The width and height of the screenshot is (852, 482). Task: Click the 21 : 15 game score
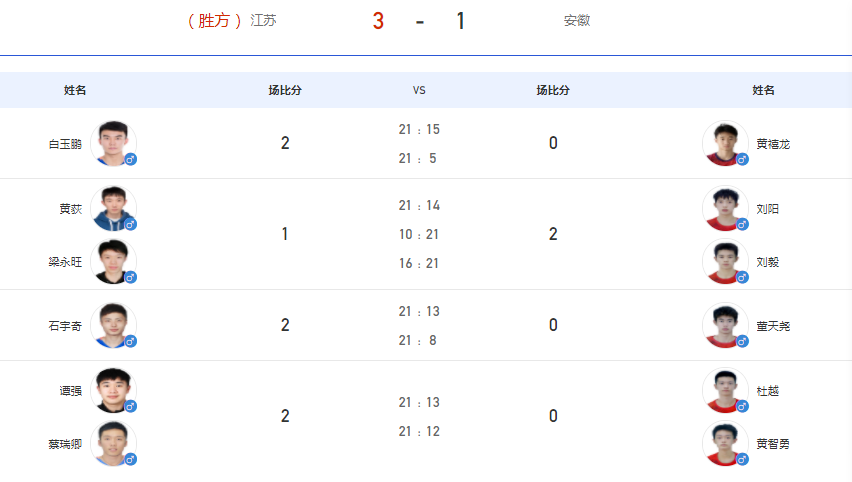coord(419,129)
